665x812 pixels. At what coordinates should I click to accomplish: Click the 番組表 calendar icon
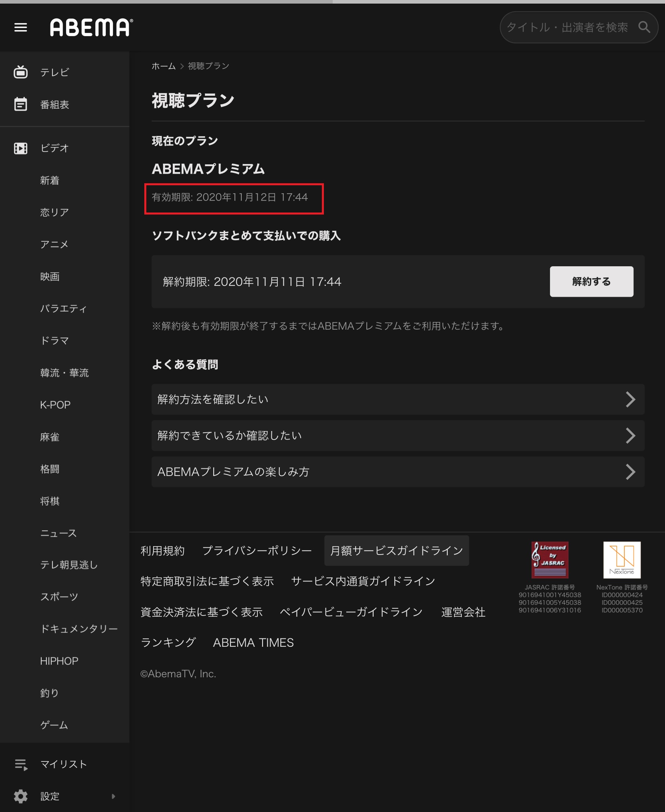pyautogui.click(x=20, y=104)
